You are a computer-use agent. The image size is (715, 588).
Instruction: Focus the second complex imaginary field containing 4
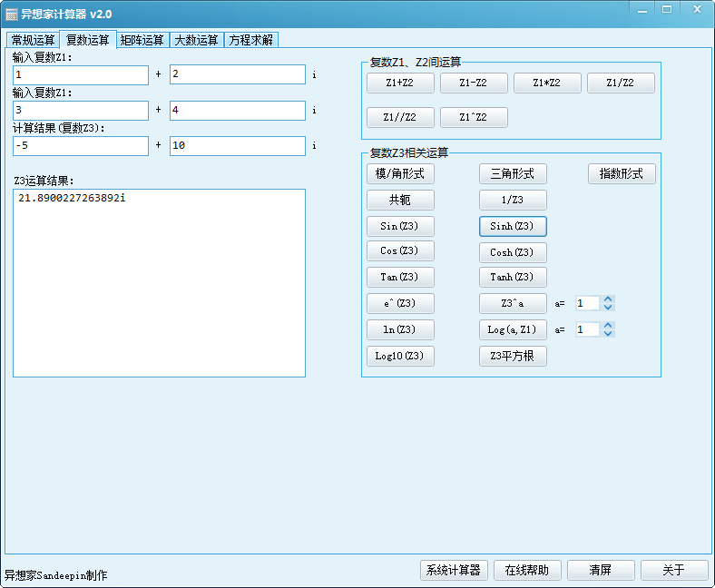coord(238,111)
